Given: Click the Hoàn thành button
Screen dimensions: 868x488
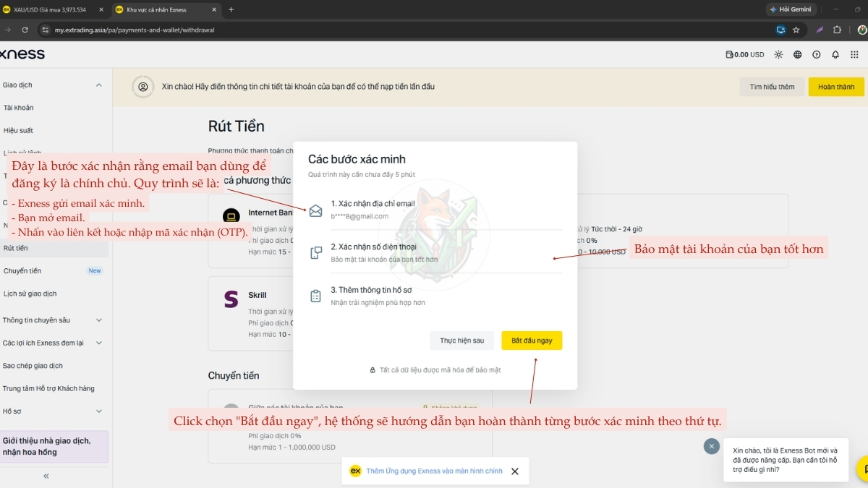Looking at the screenshot, I should (x=836, y=87).
